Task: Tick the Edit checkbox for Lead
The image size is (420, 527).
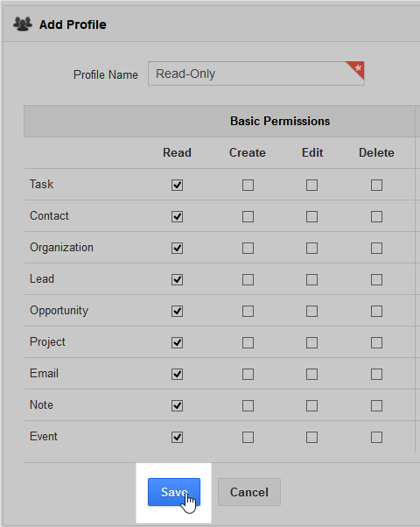Action: coord(311,279)
